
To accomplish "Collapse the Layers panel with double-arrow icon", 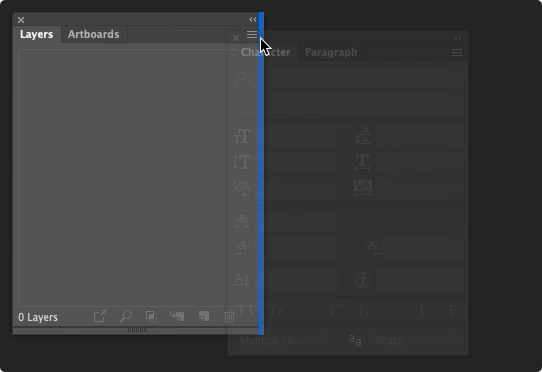I will tap(253, 20).
